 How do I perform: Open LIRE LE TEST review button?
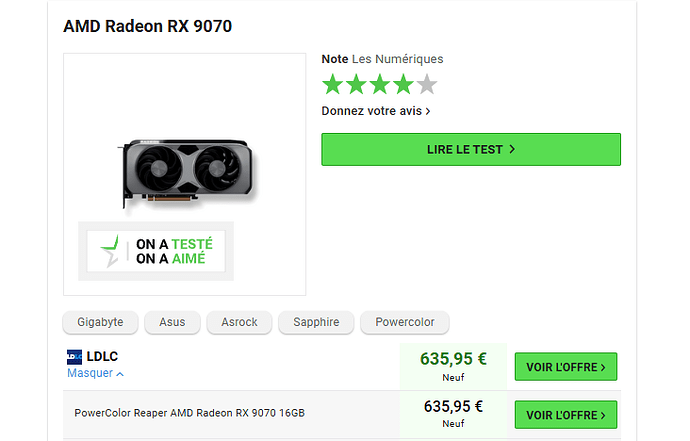coord(471,150)
